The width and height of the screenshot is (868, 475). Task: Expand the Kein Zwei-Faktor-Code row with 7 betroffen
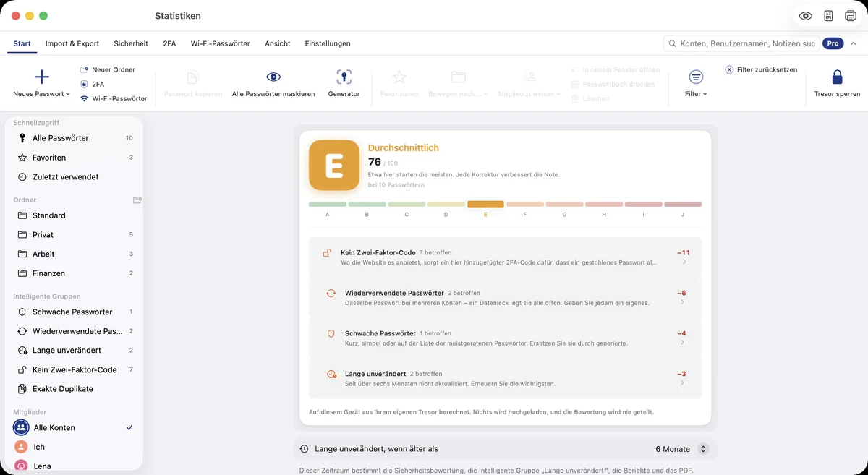click(505, 257)
